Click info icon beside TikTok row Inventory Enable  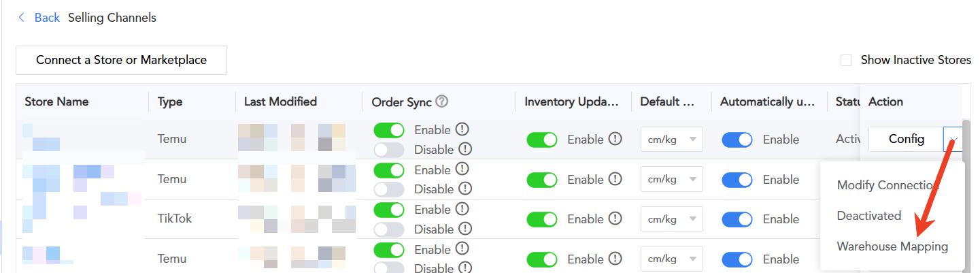pos(615,219)
